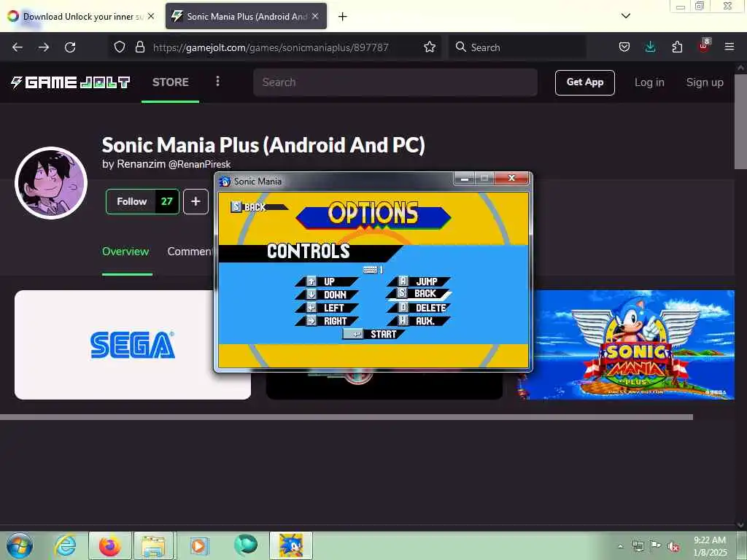Click the site padlock security icon

click(x=139, y=47)
